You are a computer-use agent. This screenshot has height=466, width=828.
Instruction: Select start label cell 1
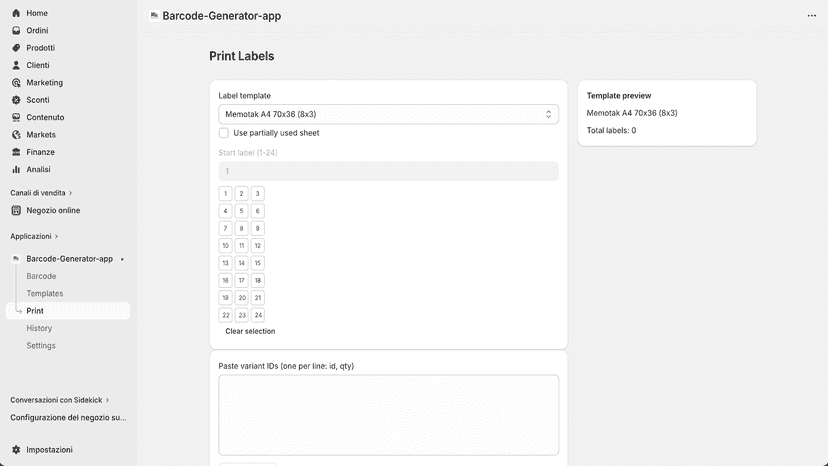[225, 194]
